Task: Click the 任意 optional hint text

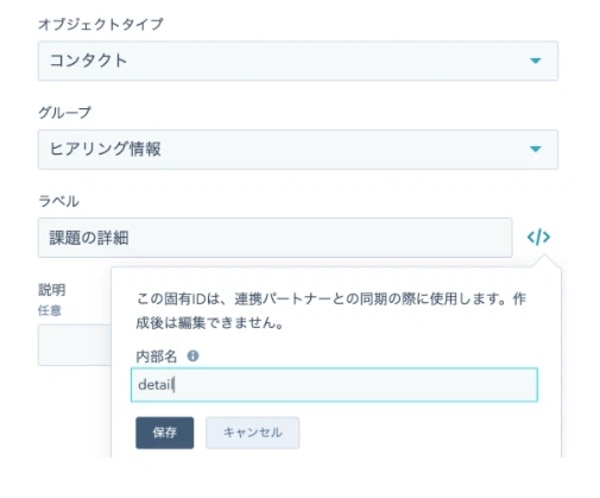Action: 49,310
